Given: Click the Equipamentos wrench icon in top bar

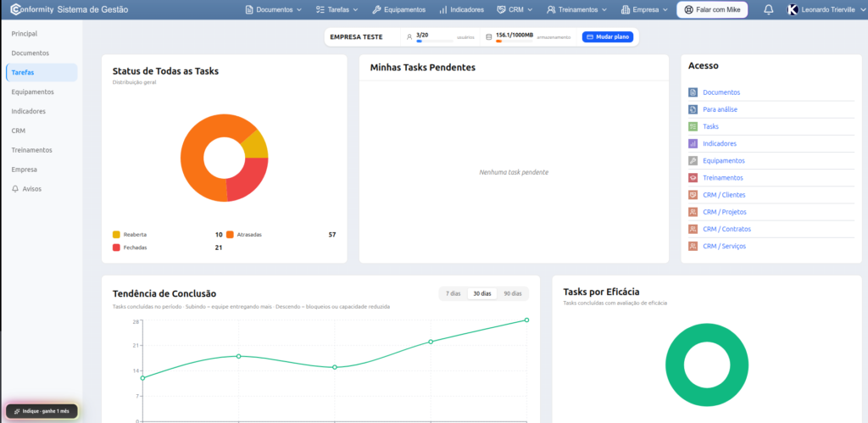Looking at the screenshot, I should pos(376,9).
